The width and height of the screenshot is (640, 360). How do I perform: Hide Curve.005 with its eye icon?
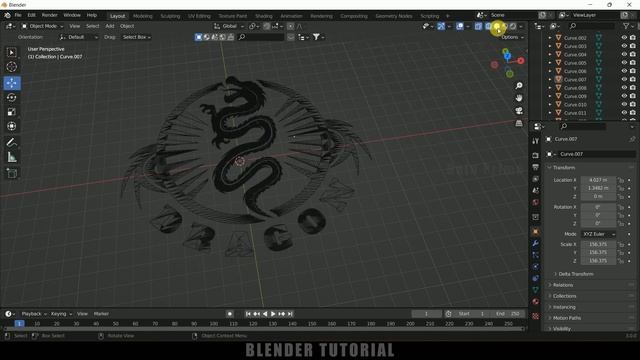pyautogui.click(x=624, y=62)
